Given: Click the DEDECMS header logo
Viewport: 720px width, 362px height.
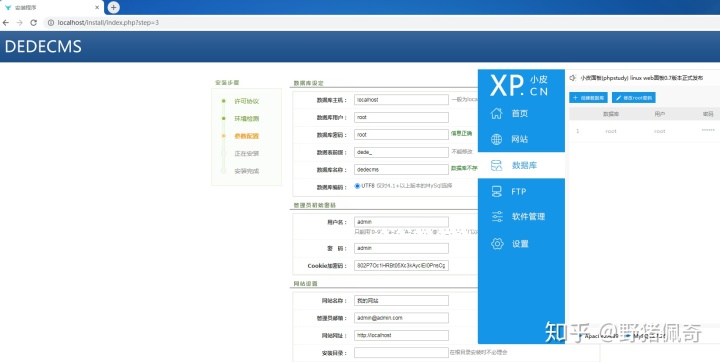Looking at the screenshot, I should click(43, 46).
